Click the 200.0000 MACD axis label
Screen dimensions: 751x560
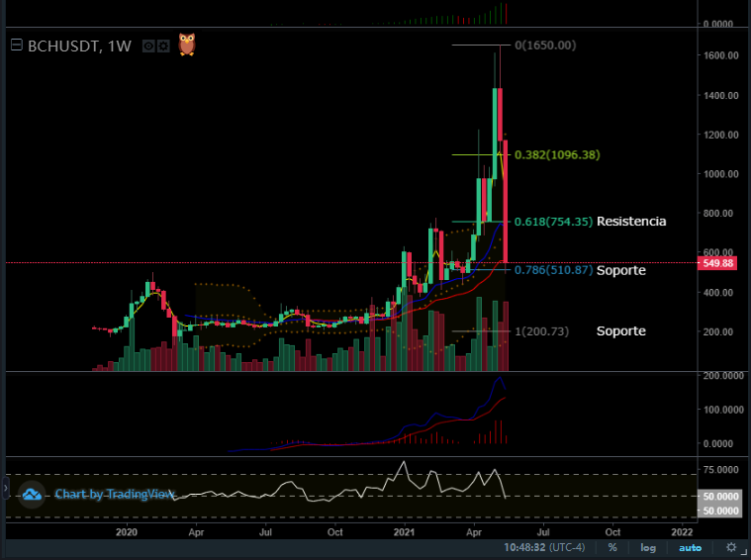[x=723, y=376]
